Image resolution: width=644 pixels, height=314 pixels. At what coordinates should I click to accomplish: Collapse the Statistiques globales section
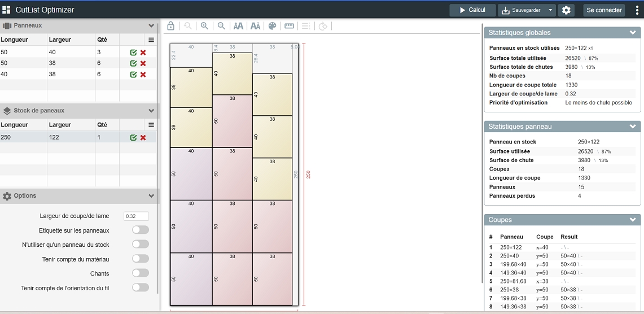tap(633, 33)
